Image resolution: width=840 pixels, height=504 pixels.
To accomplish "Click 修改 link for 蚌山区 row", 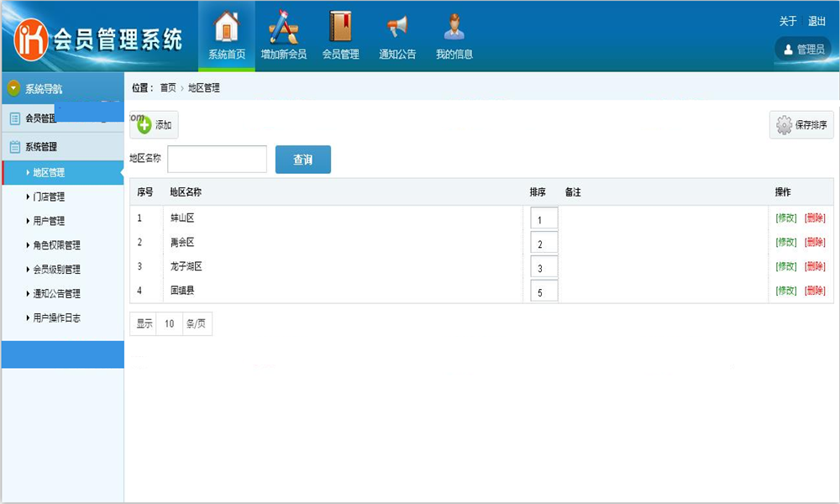I will coord(786,218).
